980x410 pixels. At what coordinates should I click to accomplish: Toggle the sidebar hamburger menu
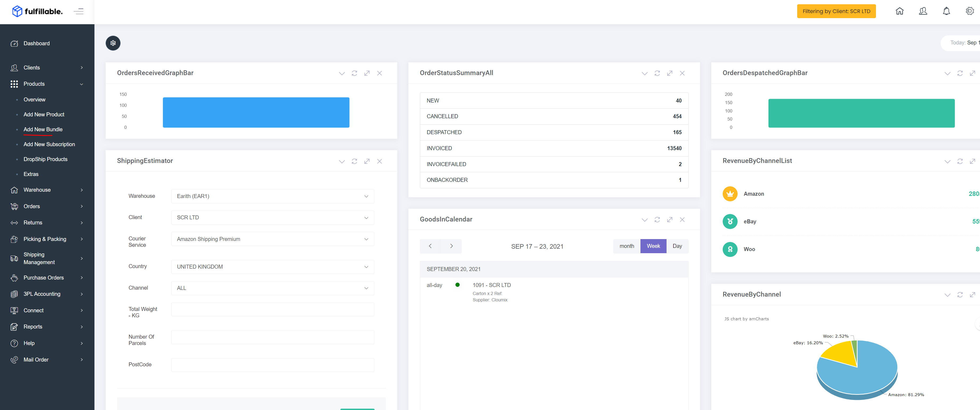click(x=78, y=11)
